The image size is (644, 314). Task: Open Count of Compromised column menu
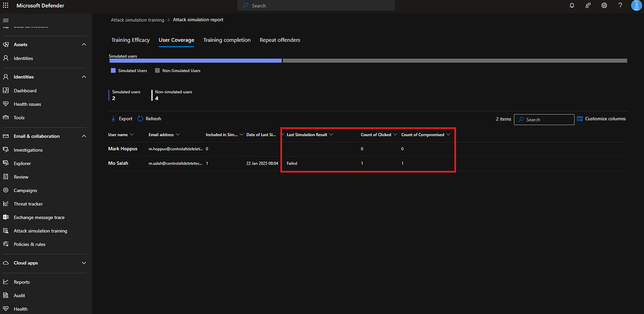(x=448, y=134)
